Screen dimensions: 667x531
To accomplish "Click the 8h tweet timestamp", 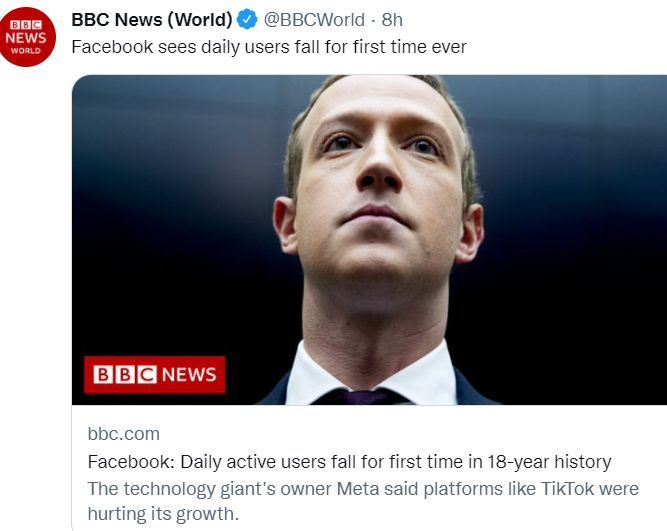I will (x=392, y=20).
